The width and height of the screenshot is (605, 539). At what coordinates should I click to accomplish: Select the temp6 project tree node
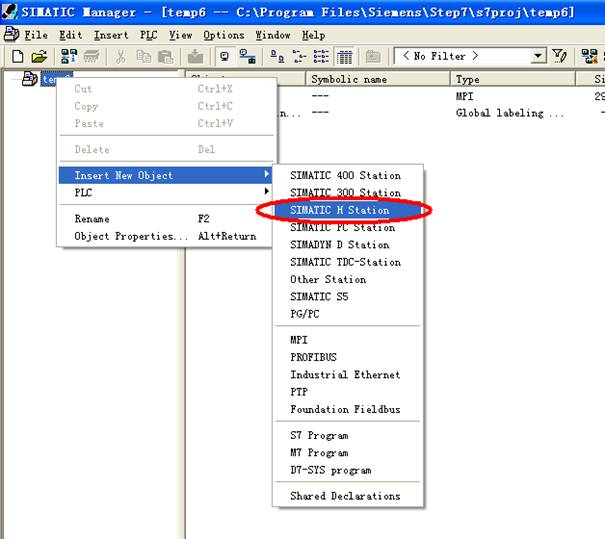point(56,79)
